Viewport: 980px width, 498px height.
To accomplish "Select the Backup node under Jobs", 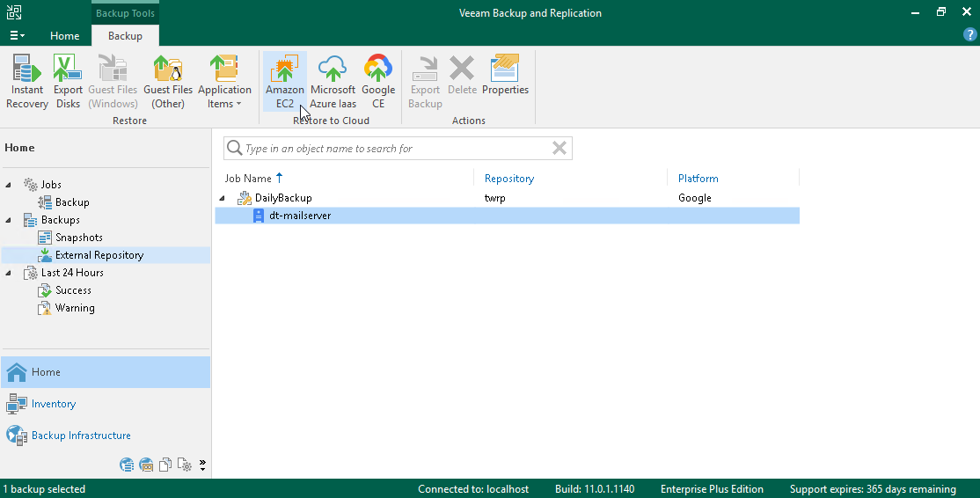I will (72, 201).
